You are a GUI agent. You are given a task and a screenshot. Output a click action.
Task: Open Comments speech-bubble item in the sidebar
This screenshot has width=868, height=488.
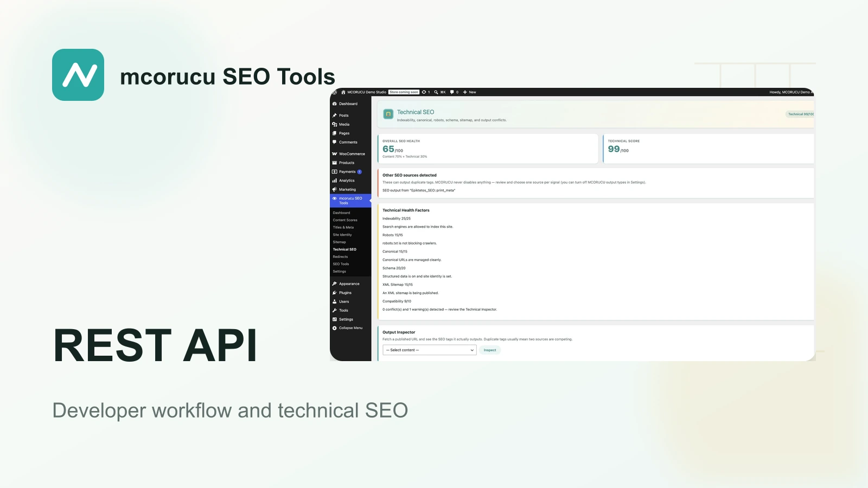coord(335,142)
